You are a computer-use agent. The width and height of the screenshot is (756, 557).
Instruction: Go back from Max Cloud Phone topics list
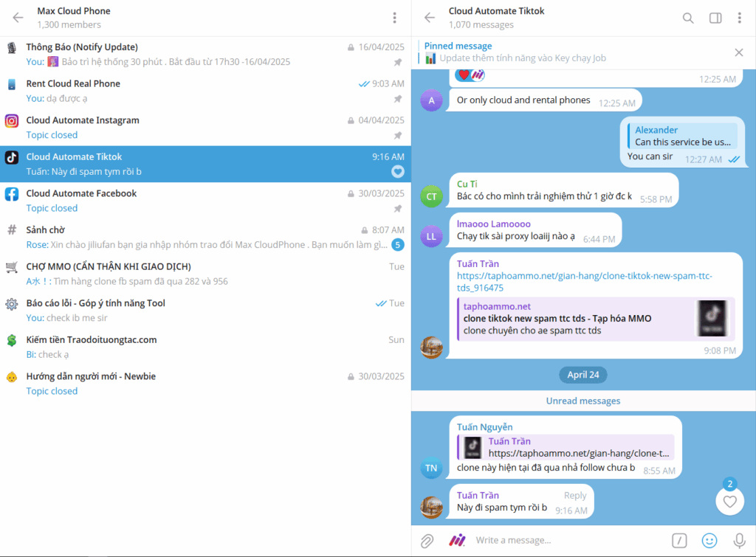point(18,18)
